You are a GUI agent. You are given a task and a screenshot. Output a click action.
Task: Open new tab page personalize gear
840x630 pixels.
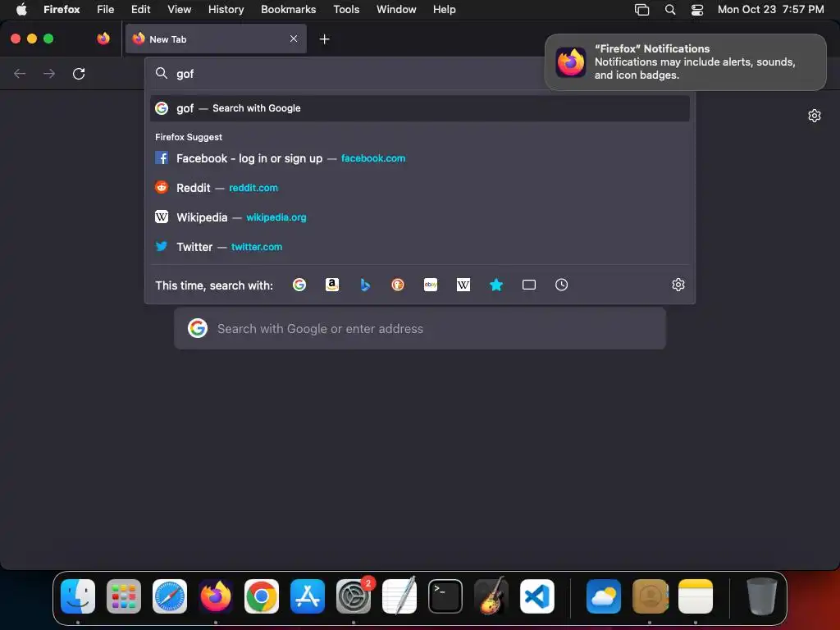point(815,116)
